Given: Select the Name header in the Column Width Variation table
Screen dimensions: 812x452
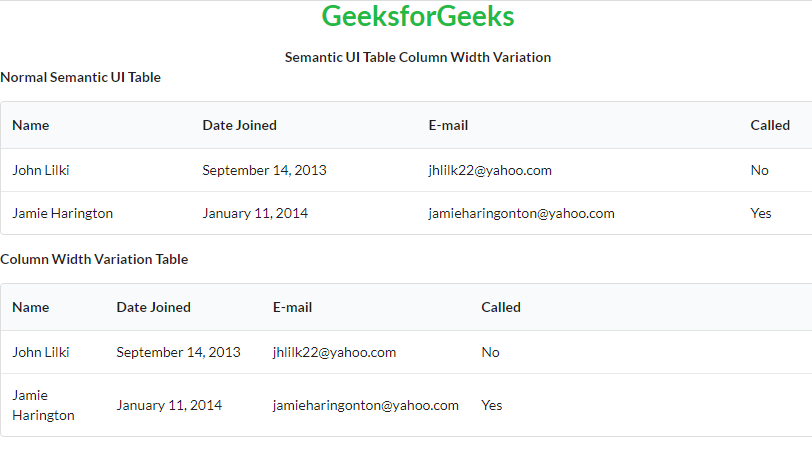Looking at the screenshot, I should coord(31,307).
